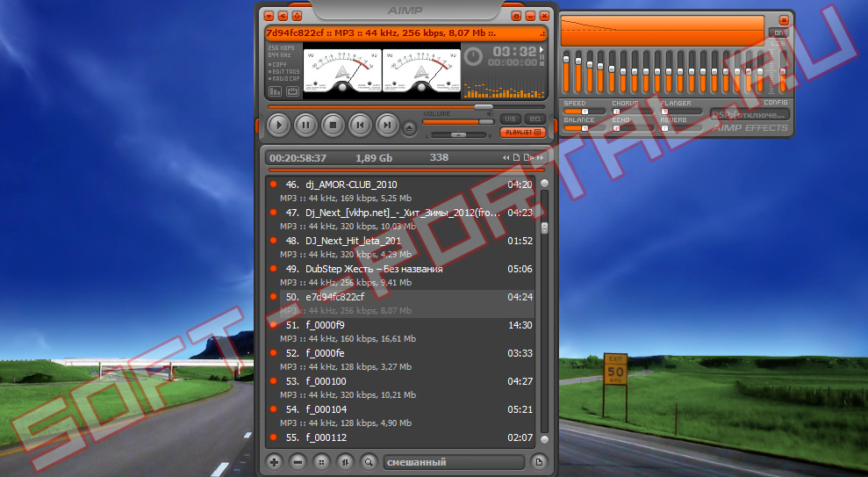Pause the current track
Screen dimensions: 868x477
(x=305, y=126)
